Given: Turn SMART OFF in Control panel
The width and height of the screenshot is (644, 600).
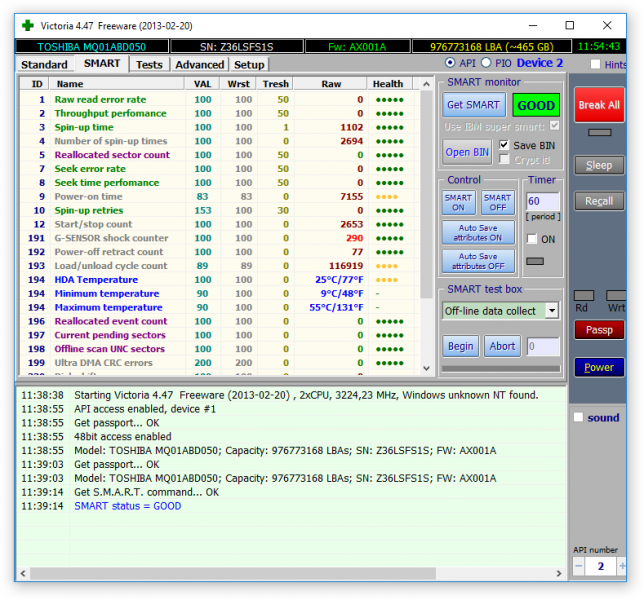Looking at the screenshot, I should [x=497, y=202].
